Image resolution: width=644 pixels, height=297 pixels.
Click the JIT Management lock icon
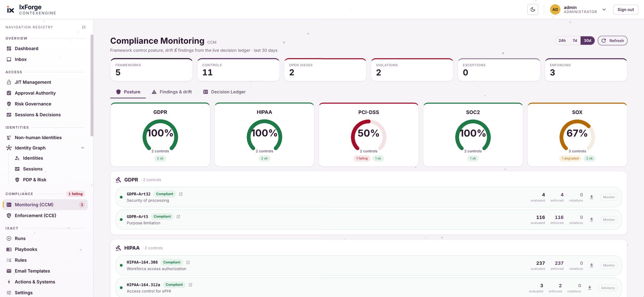pos(9,82)
